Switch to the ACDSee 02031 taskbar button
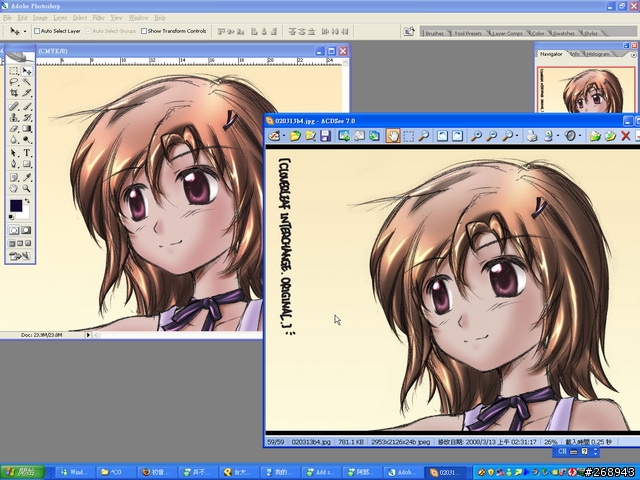This screenshot has width=640, height=480. point(444,472)
